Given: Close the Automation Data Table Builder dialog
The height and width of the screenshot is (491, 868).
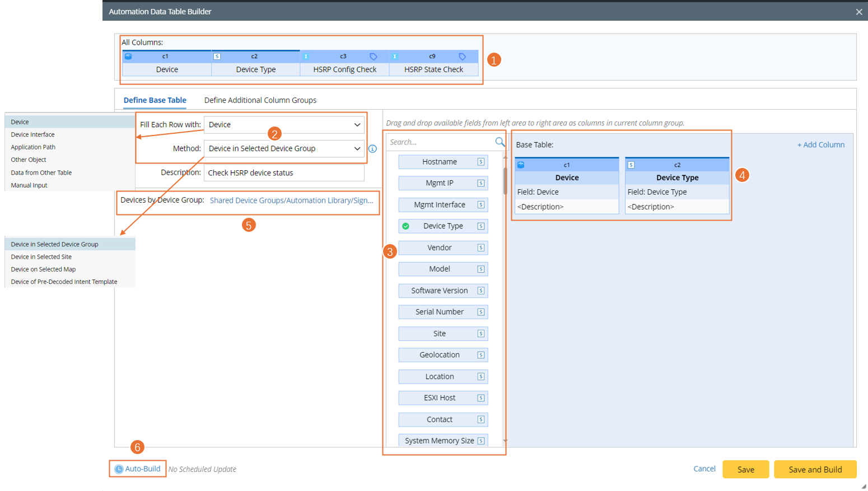Looking at the screenshot, I should tap(858, 12).
